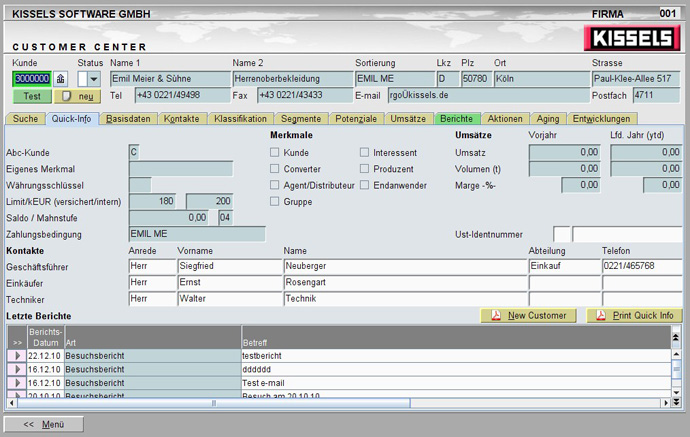Click the Tel field +43 0221/49498
The image size is (690, 437).
(x=183, y=95)
